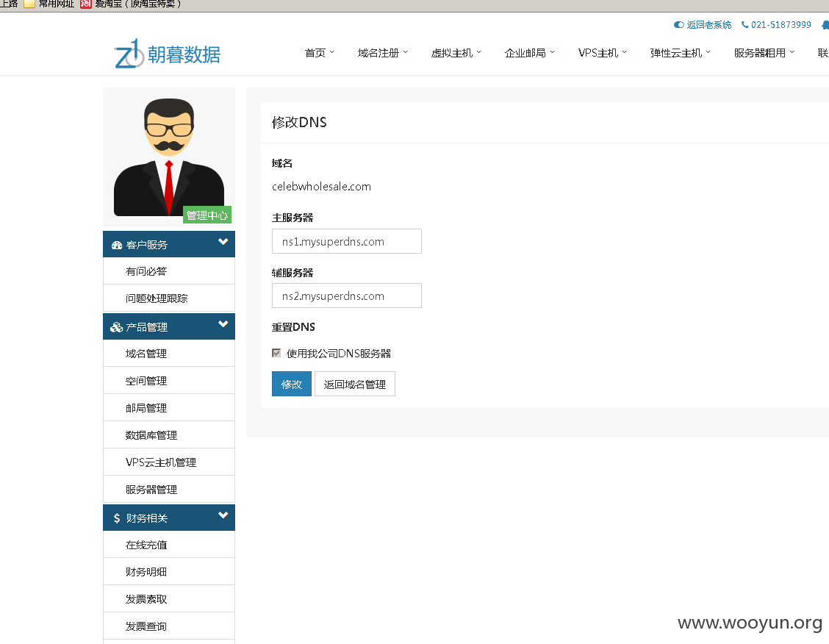Open 邮局管理 in sidebar
This screenshot has height=644, width=829.
[x=169, y=408]
